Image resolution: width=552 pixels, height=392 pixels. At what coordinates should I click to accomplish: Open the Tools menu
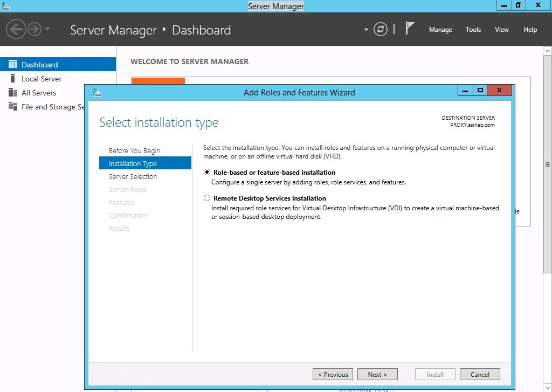[x=473, y=30]
